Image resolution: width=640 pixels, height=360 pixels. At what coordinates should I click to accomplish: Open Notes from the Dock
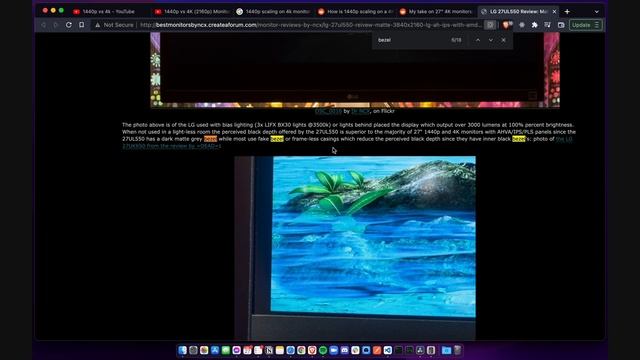tap(280, 350)
